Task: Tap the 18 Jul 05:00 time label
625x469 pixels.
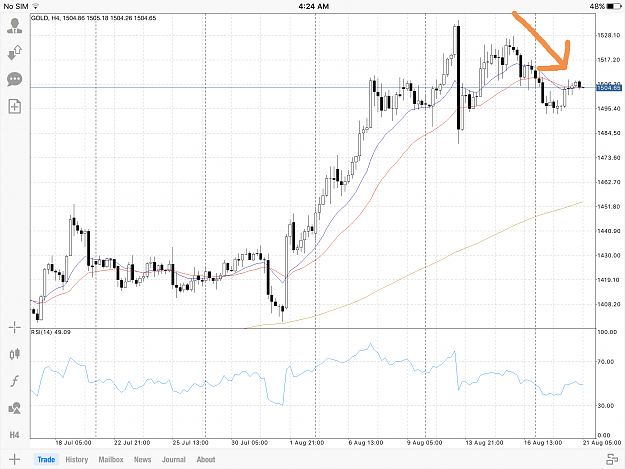Action: coord(73,443)
